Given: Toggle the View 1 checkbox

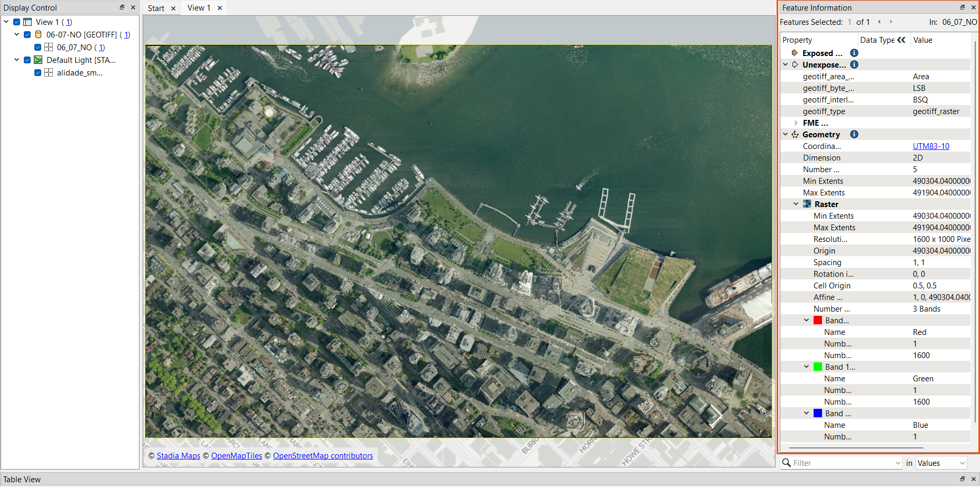Looking at the screenshot, I should coord(16,22).
